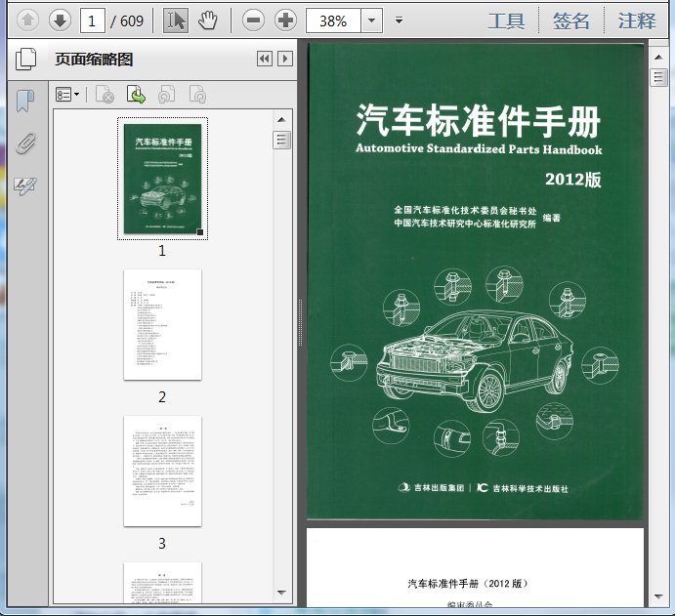The image size is (675, 616).
Task: Click Automotive Standardized Parts Handbook subtitle
Action: click(x=479, y=148)
